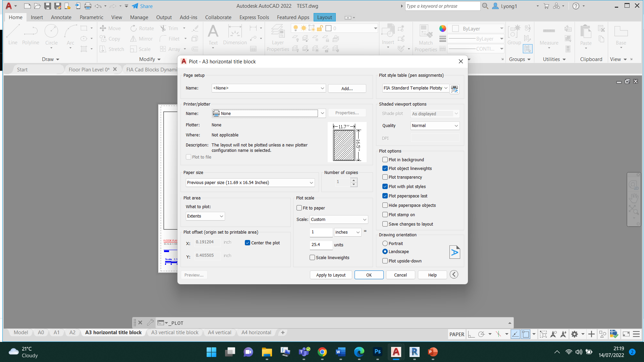Click the Help button in Plot dialog
The width and height of the screenshot is (644, 362).
[432, 275]
